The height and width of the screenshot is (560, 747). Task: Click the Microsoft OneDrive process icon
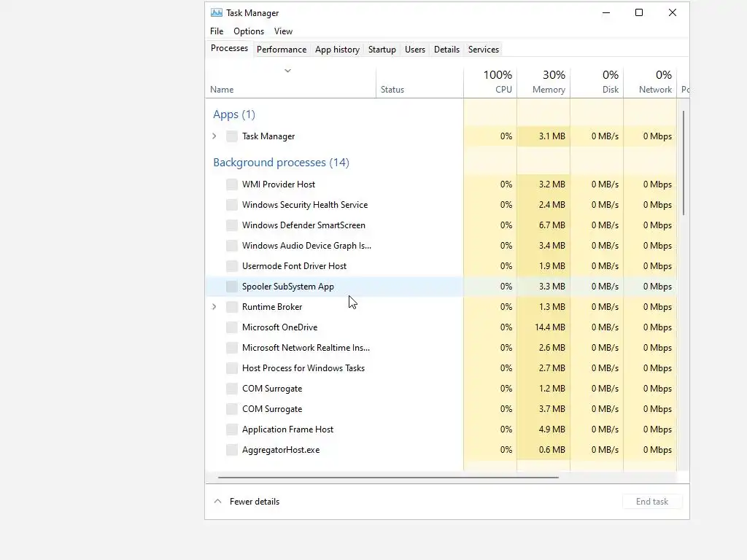pyautogui.click(x=232, y=327)
